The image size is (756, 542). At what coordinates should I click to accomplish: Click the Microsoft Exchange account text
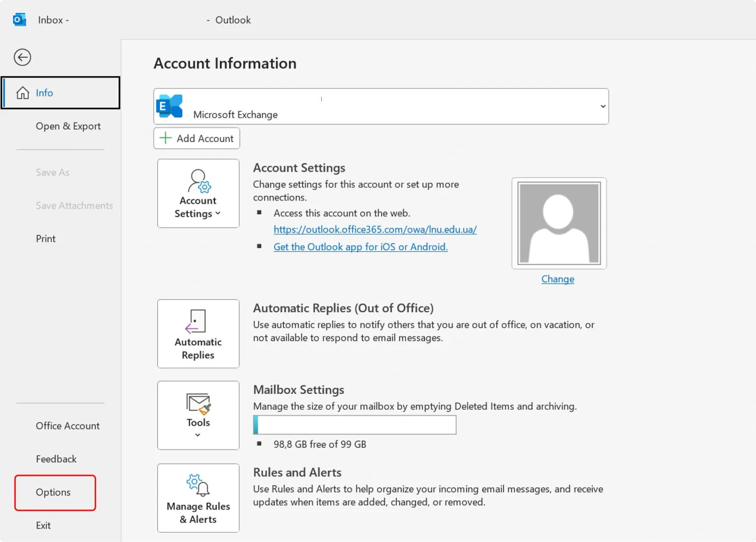pyautogui.click(x=236, y=114)
